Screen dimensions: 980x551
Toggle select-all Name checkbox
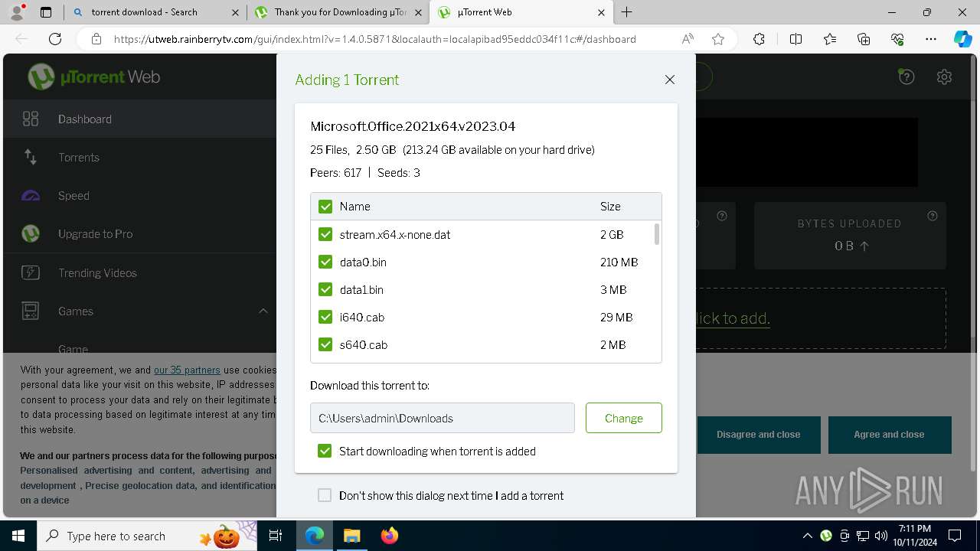(x=325, y=207)
